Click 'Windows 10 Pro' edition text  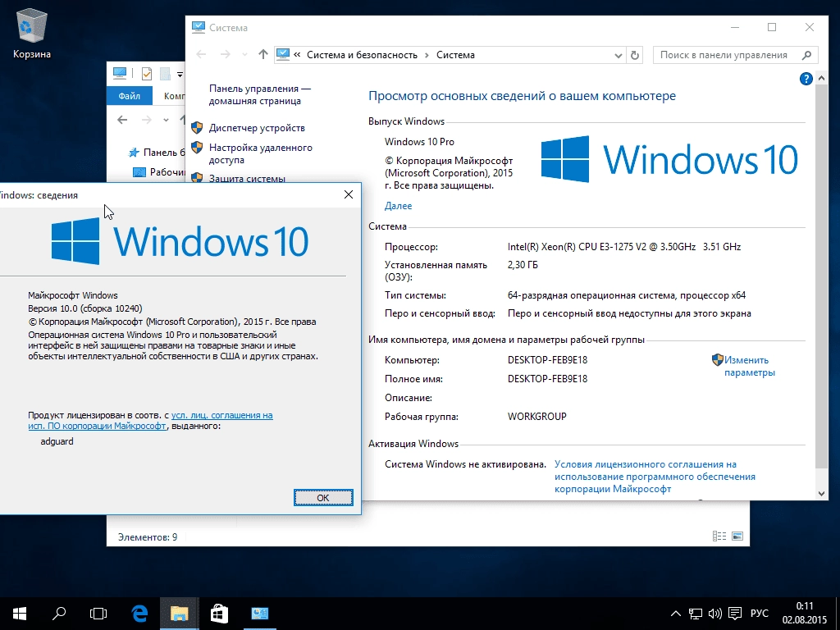(x=419, y=142)
